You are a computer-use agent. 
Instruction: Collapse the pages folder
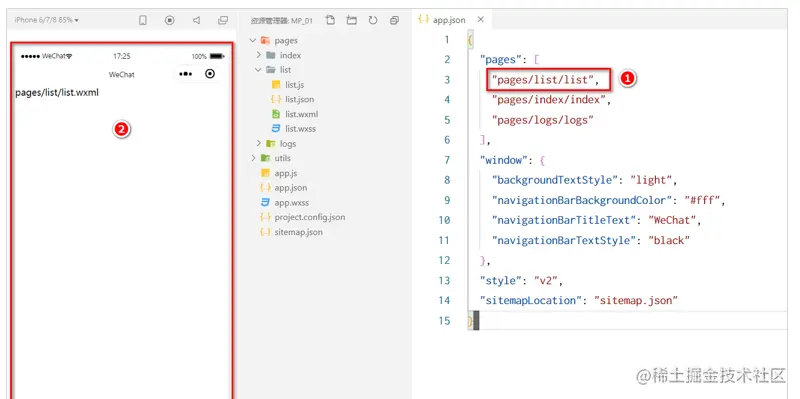click(253, 40)
